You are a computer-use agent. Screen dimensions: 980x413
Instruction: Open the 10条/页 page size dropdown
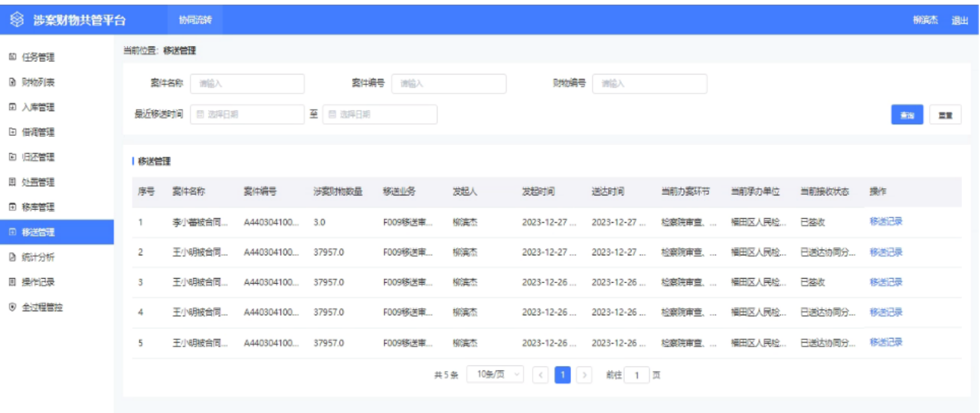[x=495, y=375]
